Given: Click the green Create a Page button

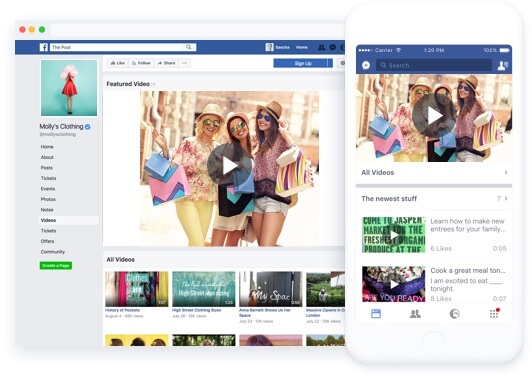Looking at the screenshot, I should (x=56, y=265).
